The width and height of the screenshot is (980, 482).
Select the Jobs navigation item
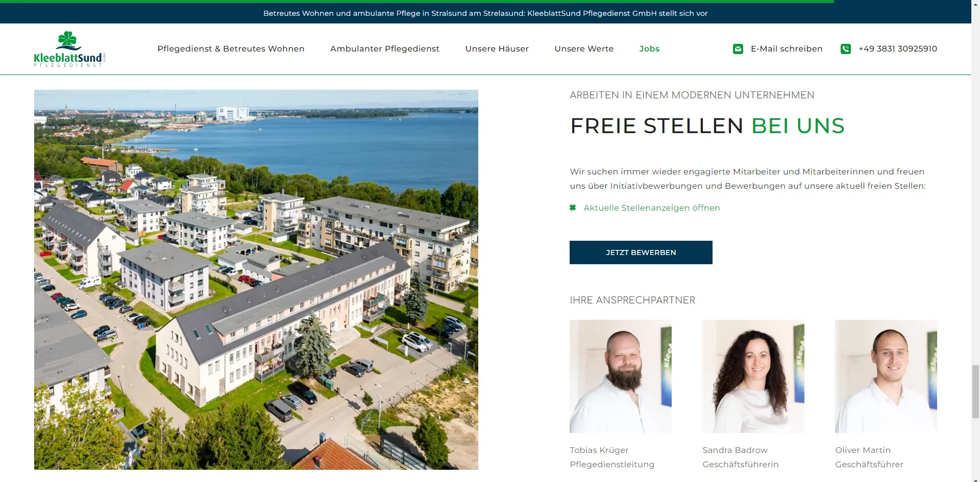(x=649, y=48)
